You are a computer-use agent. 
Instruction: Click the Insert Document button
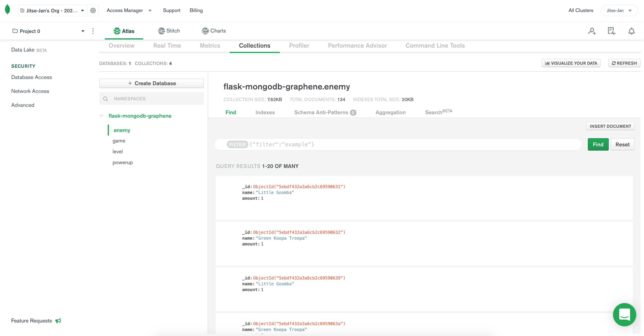(610, 126)
